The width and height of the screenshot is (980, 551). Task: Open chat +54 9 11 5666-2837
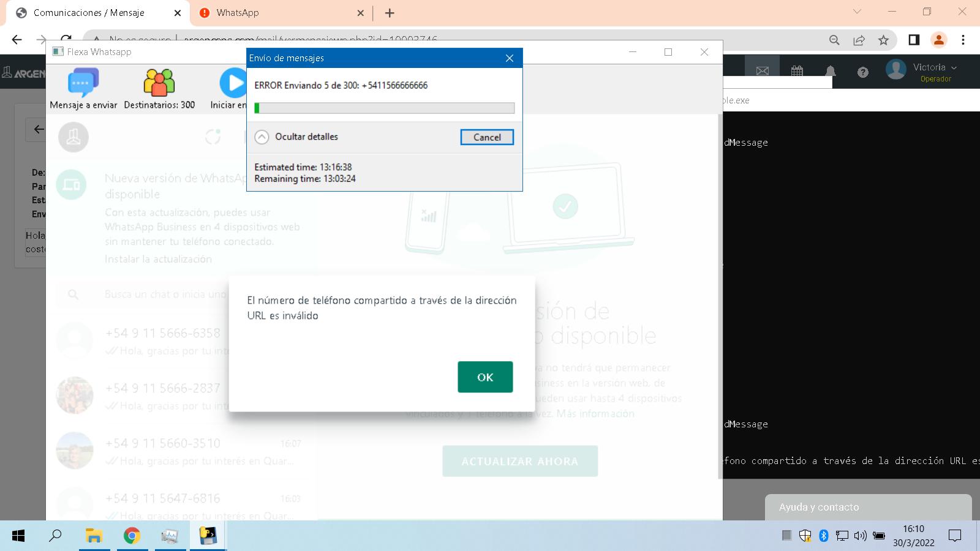coord(182,395)
